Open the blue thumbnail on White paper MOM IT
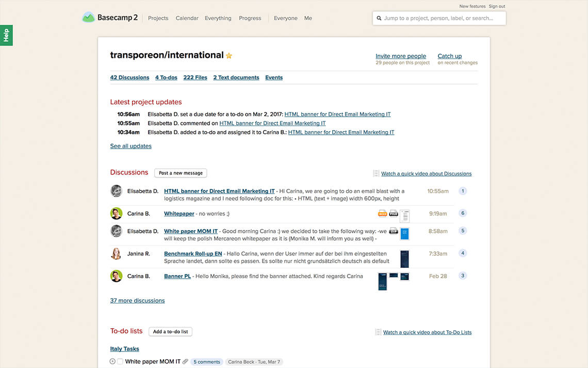The width and height of the screenshot is (588, 368). [404, 234]
